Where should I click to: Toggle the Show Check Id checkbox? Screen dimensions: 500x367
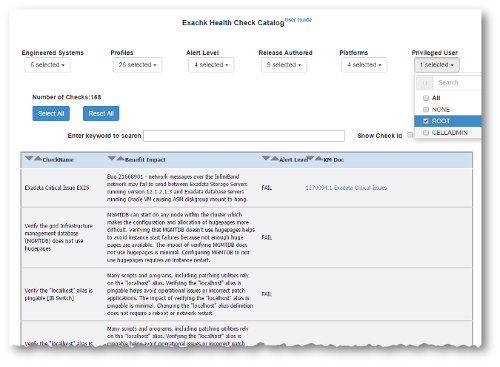tap(410, 135)
